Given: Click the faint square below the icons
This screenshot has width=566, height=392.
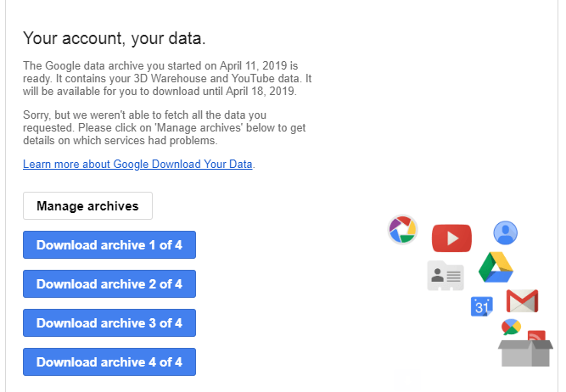Looking at the screenshot, I should tap(407, 379).
